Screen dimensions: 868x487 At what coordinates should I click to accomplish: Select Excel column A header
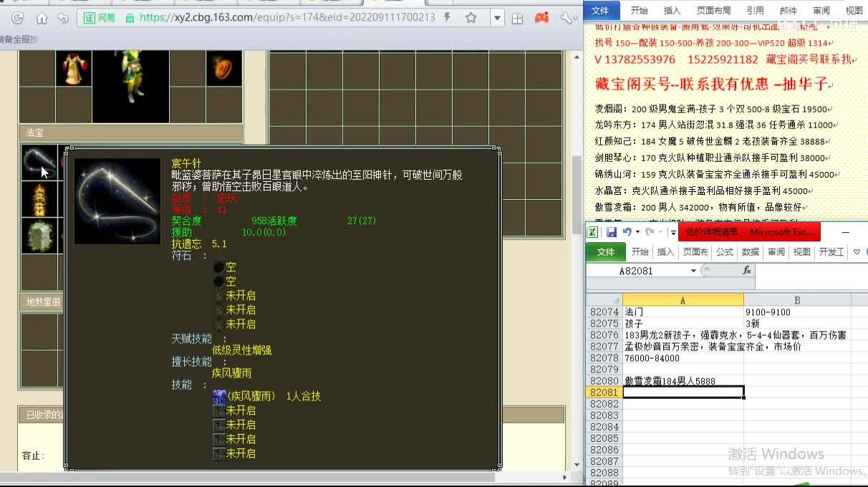[x=683, y=300]
